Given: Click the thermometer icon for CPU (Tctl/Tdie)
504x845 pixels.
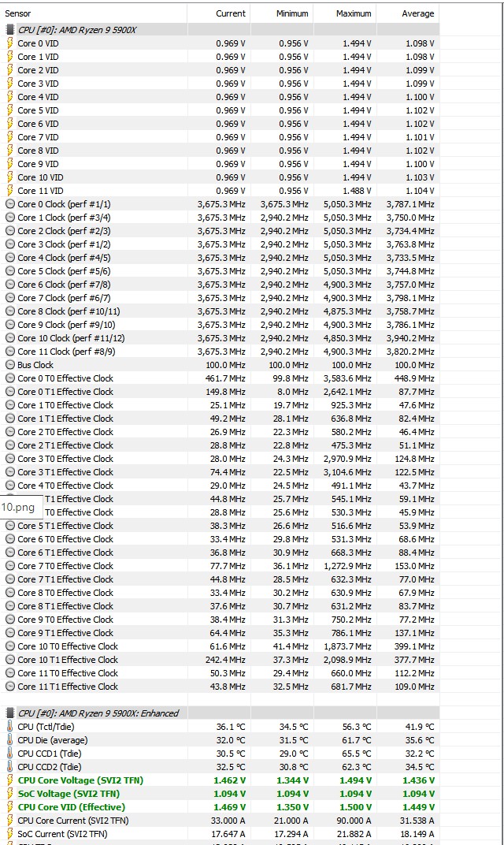Looking at the screenshot, I should [x=10, y=727].
